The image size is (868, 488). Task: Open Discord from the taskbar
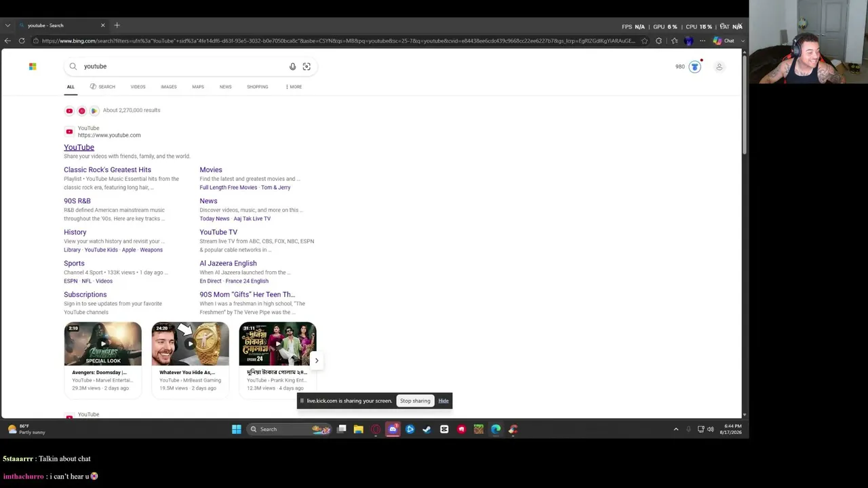point(393,429)
